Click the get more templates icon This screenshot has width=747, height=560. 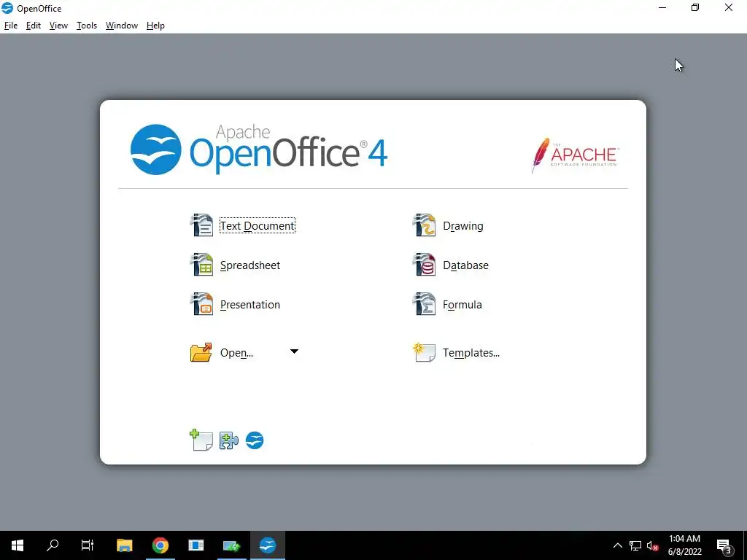click(x=201, y=440)
